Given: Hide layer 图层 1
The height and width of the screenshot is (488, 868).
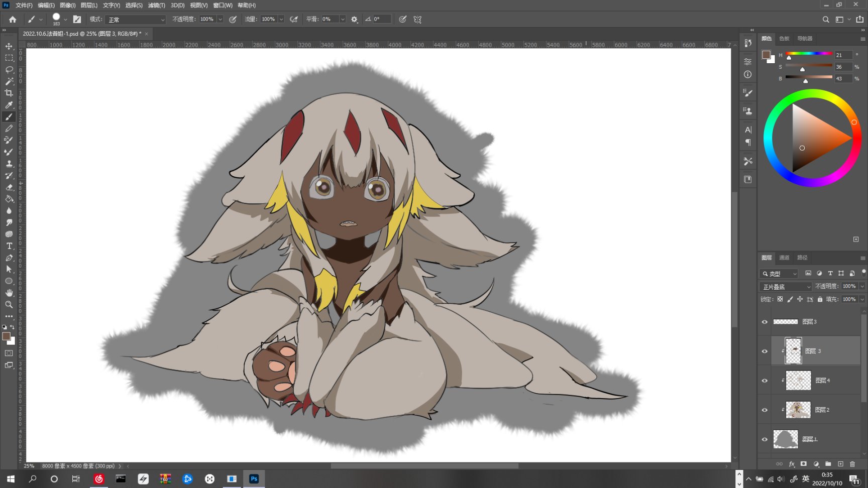Looking at the screenshot, I should pyautogui.click(x=765, y=439).
